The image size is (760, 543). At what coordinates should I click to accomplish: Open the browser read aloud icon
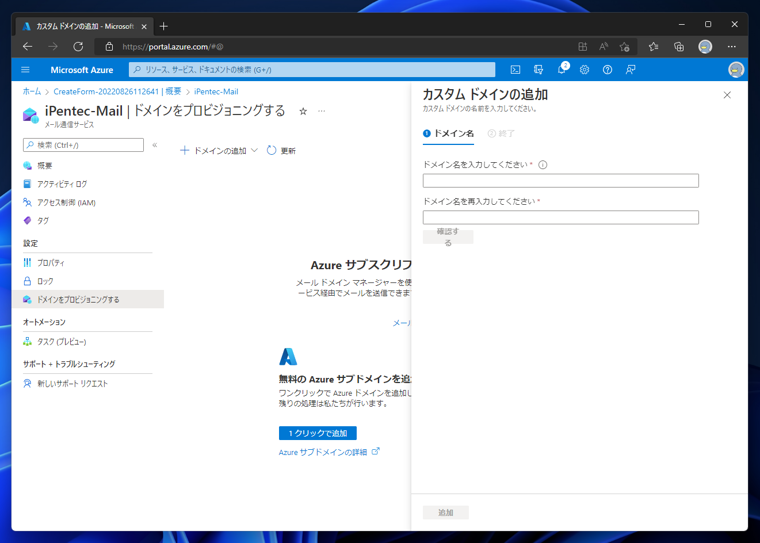click(x=603, y=47)
